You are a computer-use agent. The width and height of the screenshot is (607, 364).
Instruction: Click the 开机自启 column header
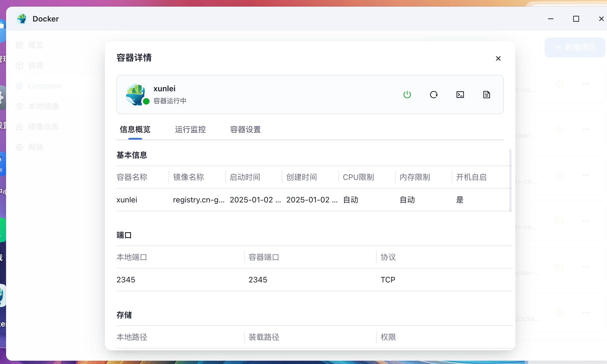click(x=471, y=177)
